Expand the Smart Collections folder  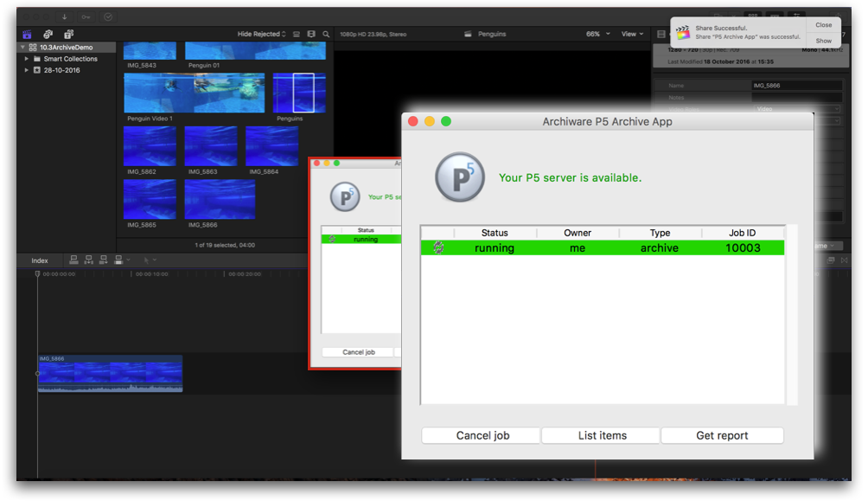26,59
